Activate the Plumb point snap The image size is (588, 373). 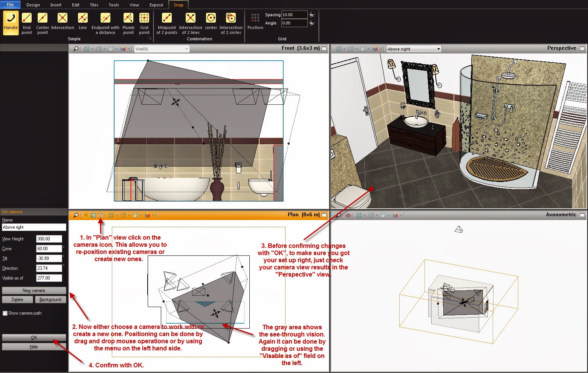pos(128,23)
